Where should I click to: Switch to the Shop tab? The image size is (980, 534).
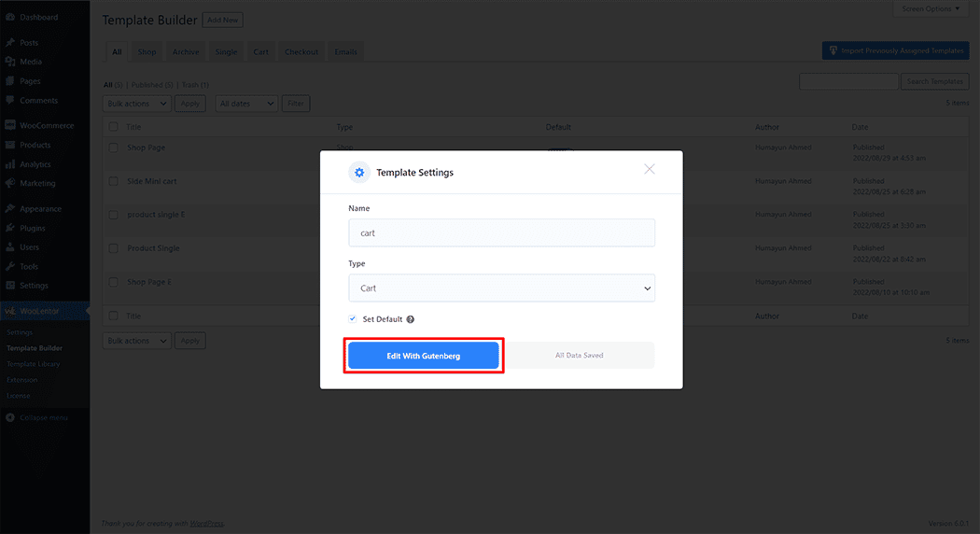(147, 52)
